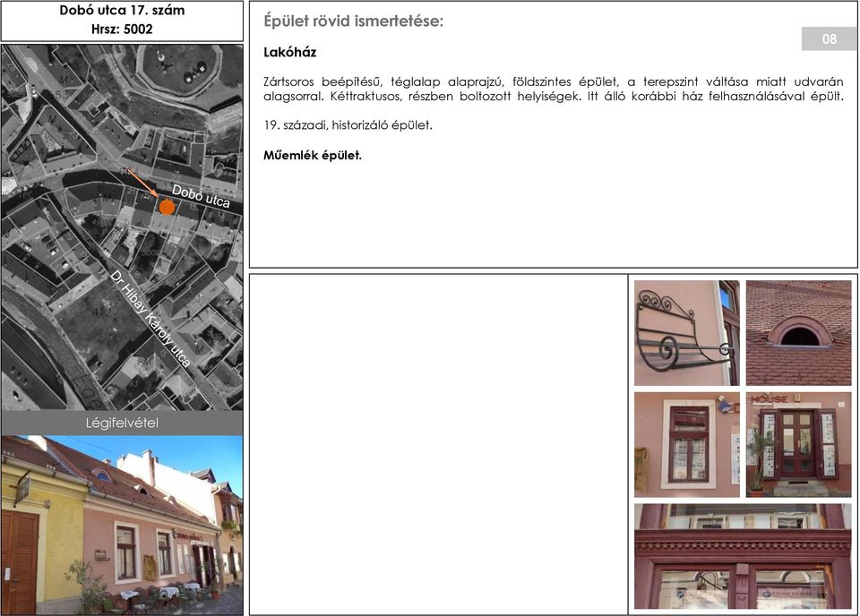This screenshot has height=616, width=860.
Task: Click the orange marker on the map
Action: [167, 207]
